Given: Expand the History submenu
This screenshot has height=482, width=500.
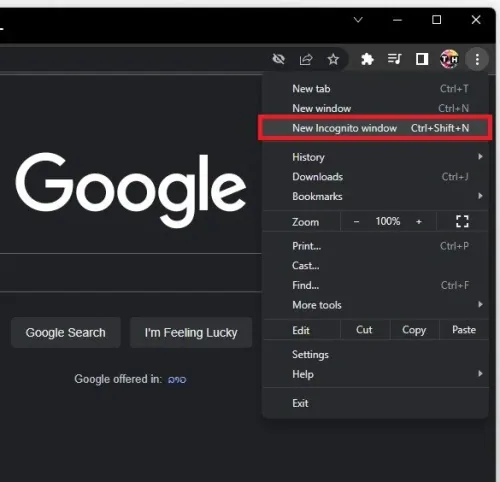Looking at the screenshot, I should tap(375, 157).
